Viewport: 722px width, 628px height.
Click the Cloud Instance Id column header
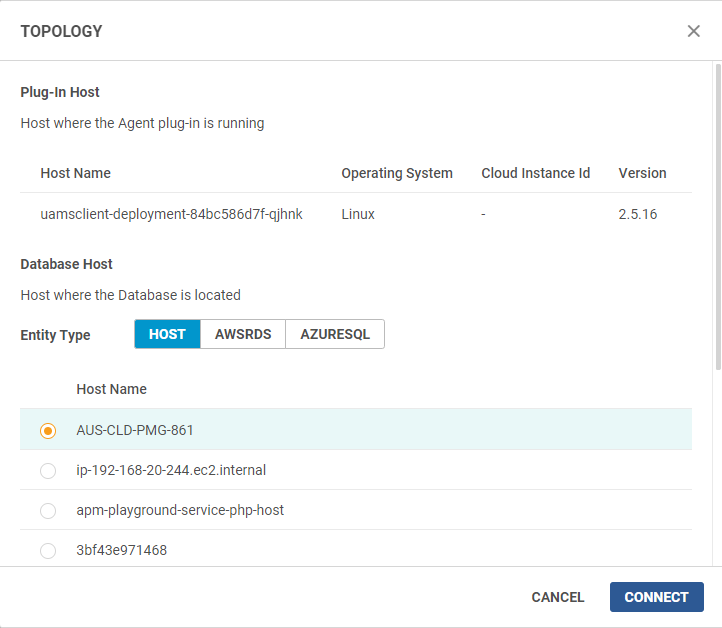click(535, 173)
